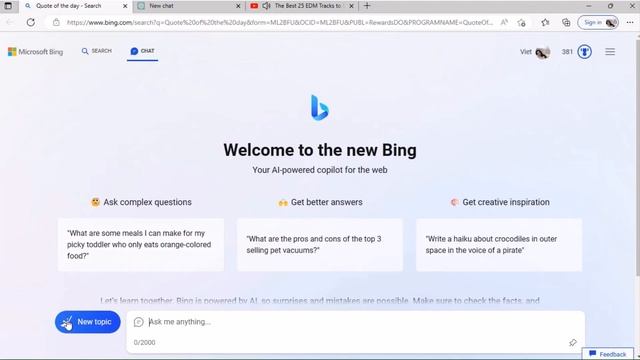The width and height of the screenshot is (640, 360).
Task: View the 381 rewards points
Action: 567,52
